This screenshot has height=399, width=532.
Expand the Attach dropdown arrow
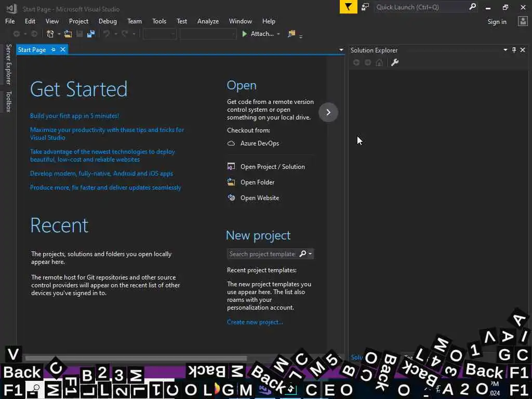[x=278, y=34]
